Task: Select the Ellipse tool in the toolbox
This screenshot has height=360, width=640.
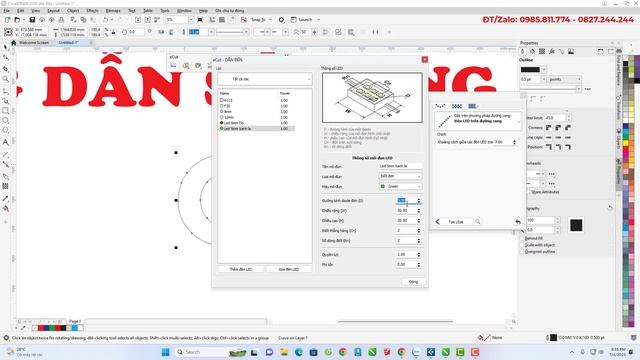Action: tap(5, 121)
